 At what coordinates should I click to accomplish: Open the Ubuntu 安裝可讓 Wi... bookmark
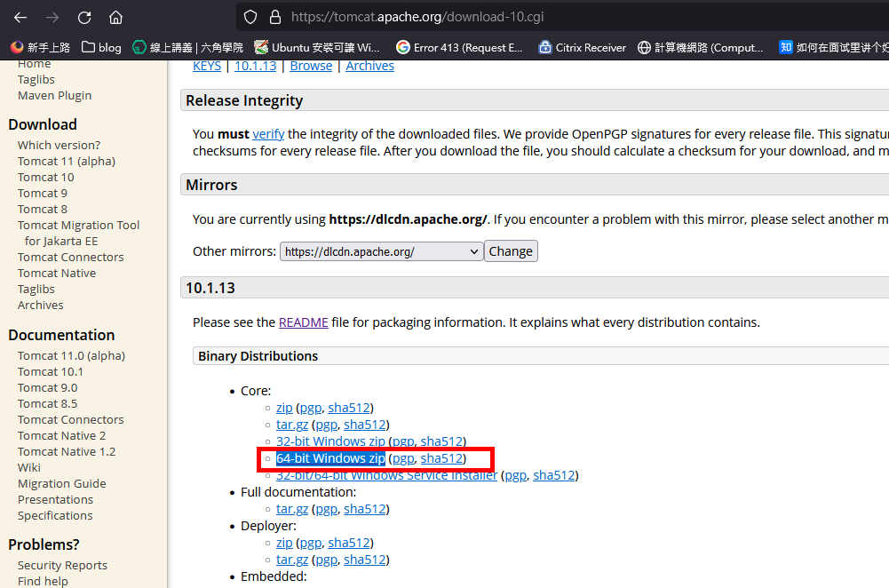tap(317, 48)
